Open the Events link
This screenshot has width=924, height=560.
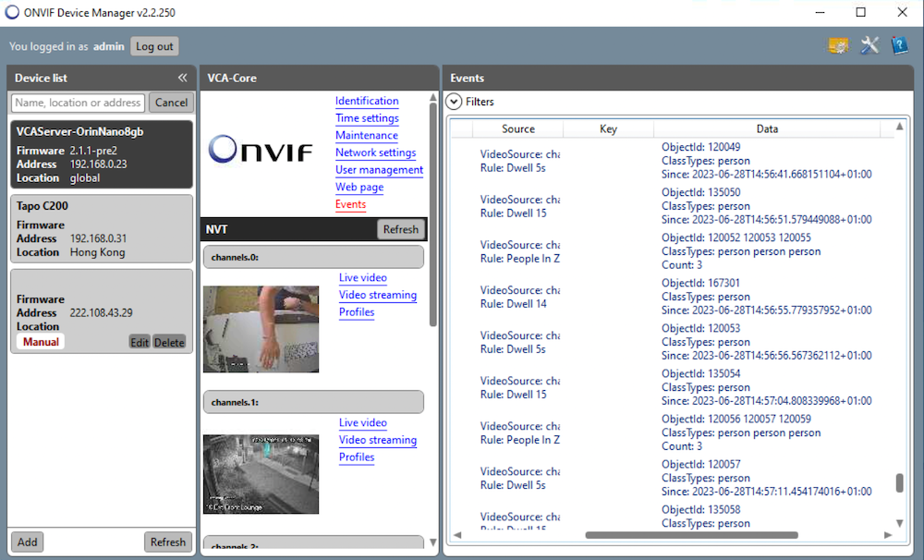[350, 204]
